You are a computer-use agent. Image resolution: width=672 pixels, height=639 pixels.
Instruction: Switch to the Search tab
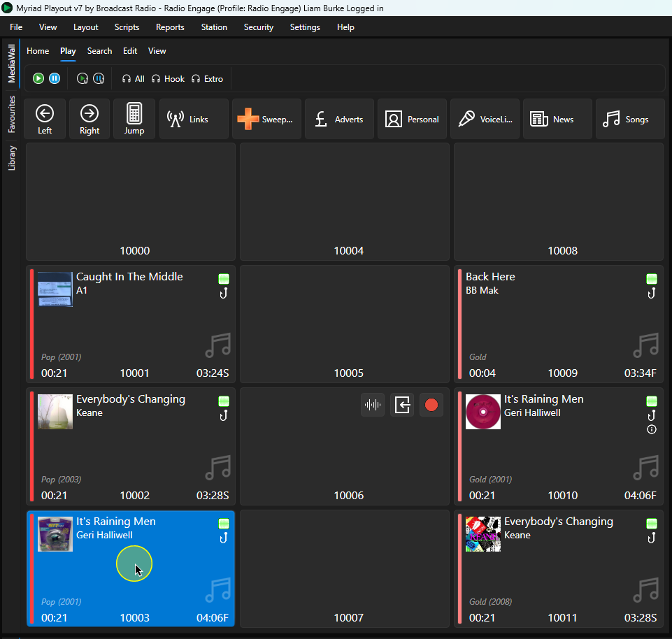99,51
